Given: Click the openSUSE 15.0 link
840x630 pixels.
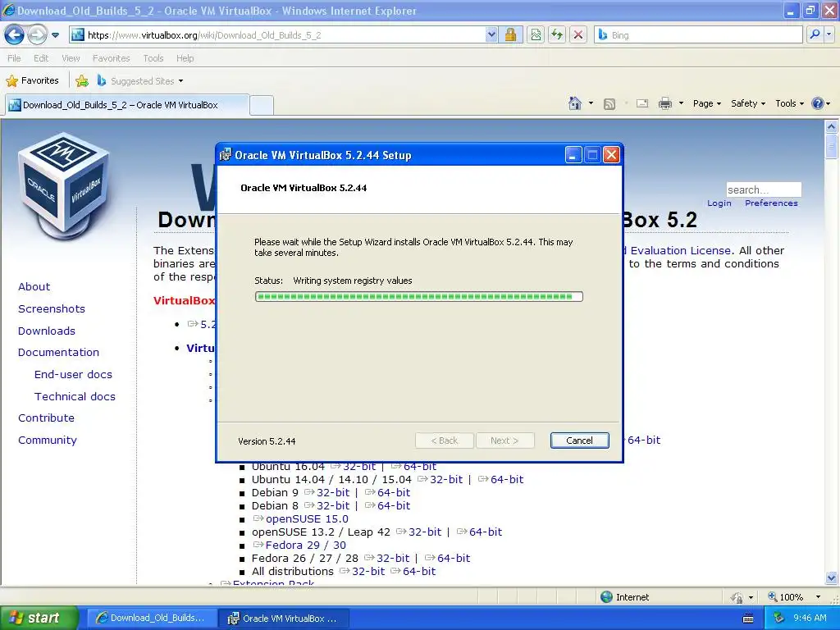Looking at the screenshot, I should point(307,518).
